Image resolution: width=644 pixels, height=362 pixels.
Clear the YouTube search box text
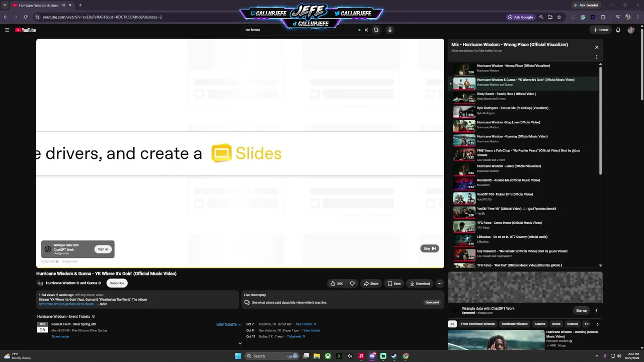tap(366, 30)
